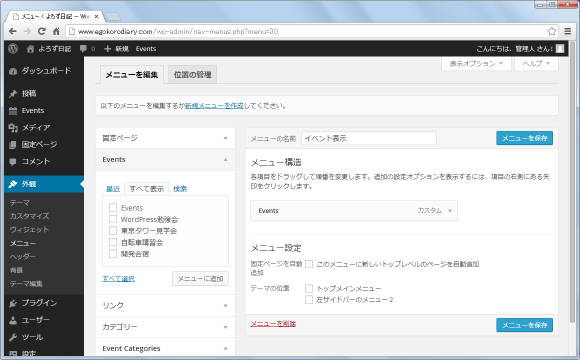This screenshot has height=360, width=580.
Task: Toggle auto-add top-level pages checkbox
Action: [x=309, y=264]
